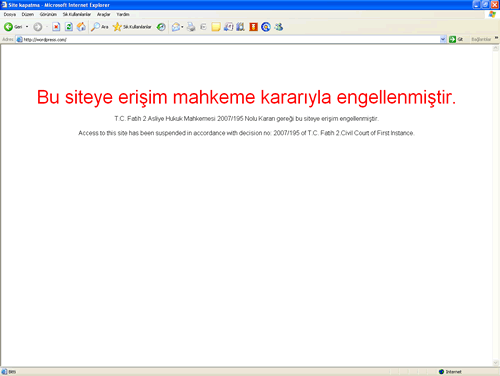This screenshot has width=500, height=376.
Task: Open the Görünüm menu
Action: coord(48,14)
